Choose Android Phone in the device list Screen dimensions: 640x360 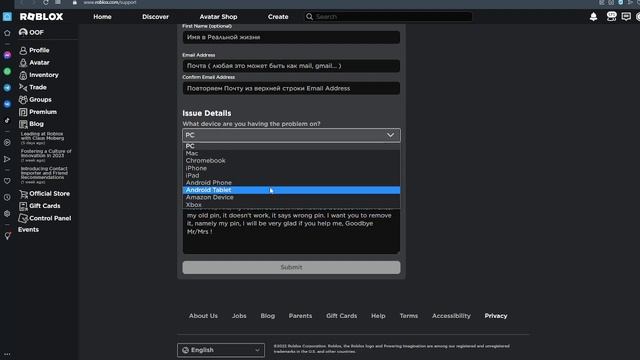click(291, 183)
